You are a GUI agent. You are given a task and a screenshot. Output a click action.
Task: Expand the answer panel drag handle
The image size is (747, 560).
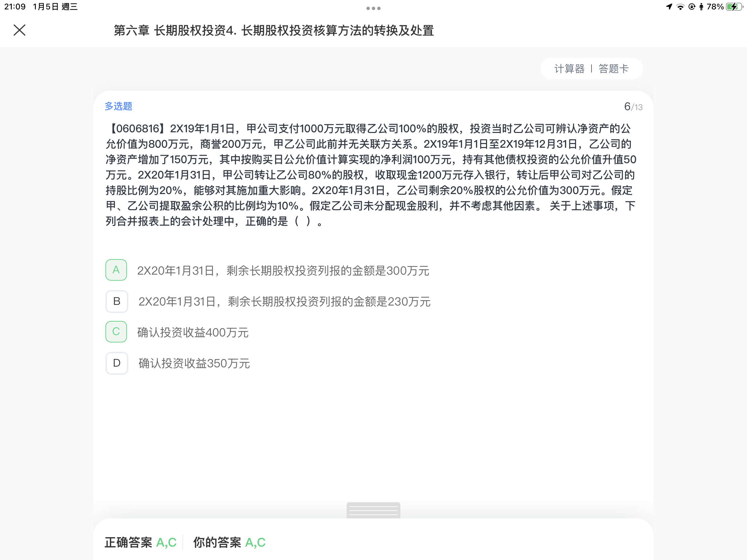(373, 510)
